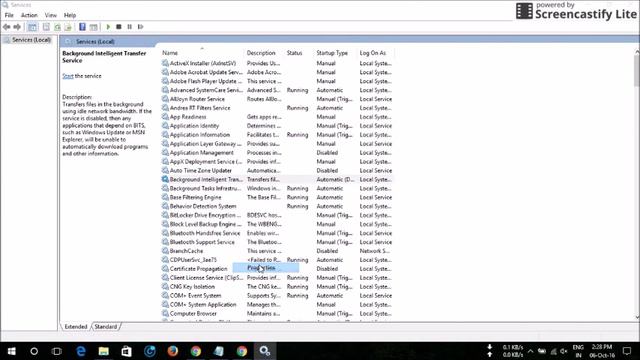Sort by the Log On As column header
The image size is (640, 360).
click(373, 53)
